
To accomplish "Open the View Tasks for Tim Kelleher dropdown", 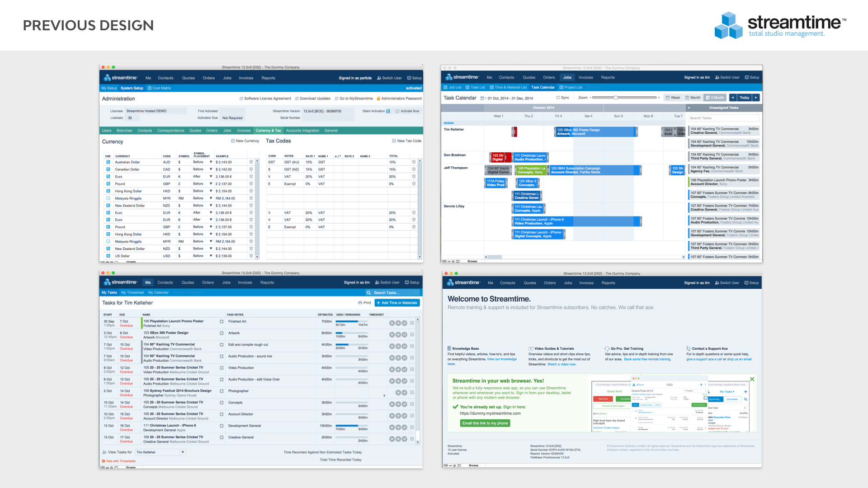I will pyautogui.click(x=183, y=452).
